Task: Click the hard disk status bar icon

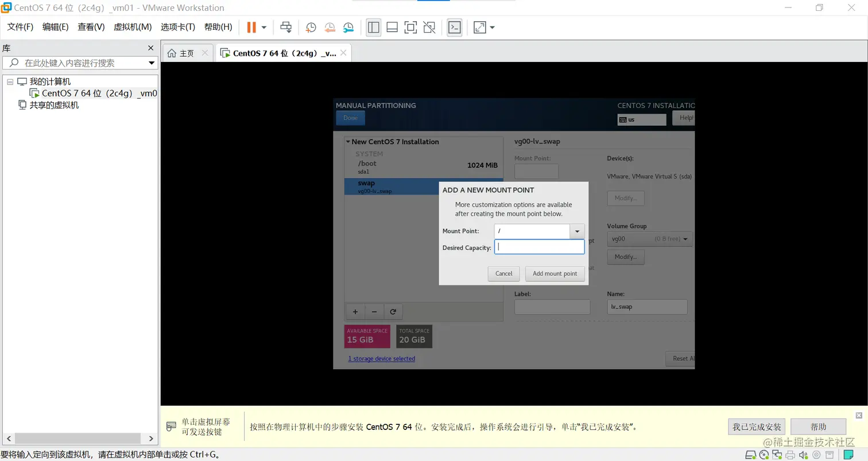Action: (x=750, y=455)
